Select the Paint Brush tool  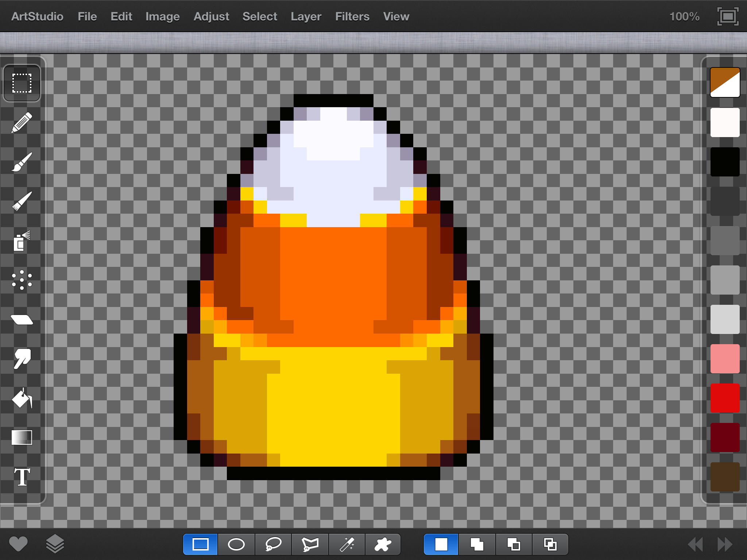[x=22, y=162]
